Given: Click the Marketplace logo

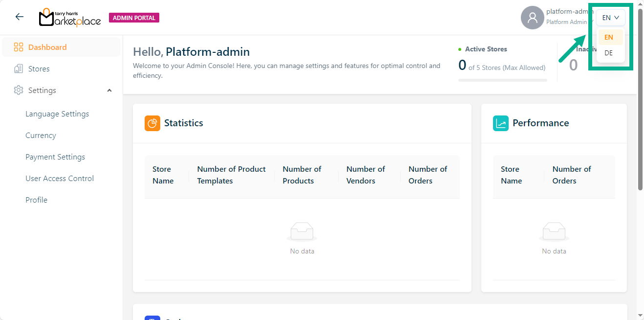Looking at the screenshot, I should (x=70, y=18).
